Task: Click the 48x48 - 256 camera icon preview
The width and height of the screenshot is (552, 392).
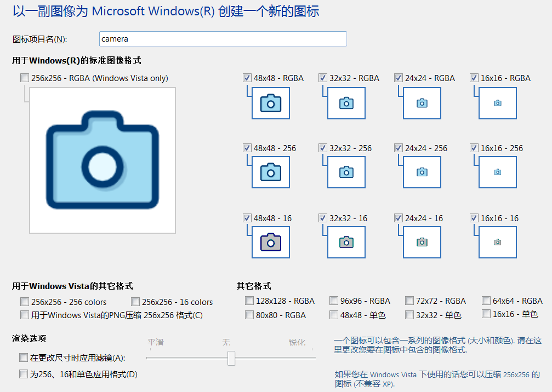Action: pos(270,172)
